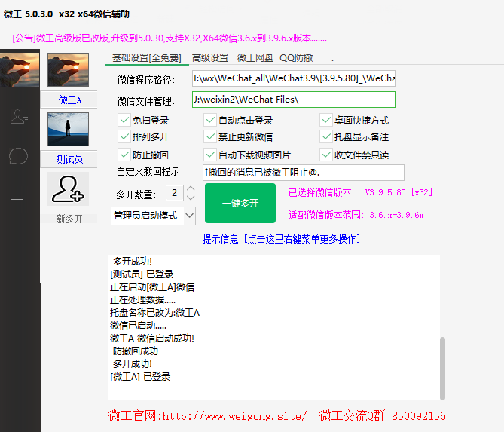This screenshot has width=504, height=432.
Task: Click the log line '[微工A] 已登录'
Action: click(140, 377)
